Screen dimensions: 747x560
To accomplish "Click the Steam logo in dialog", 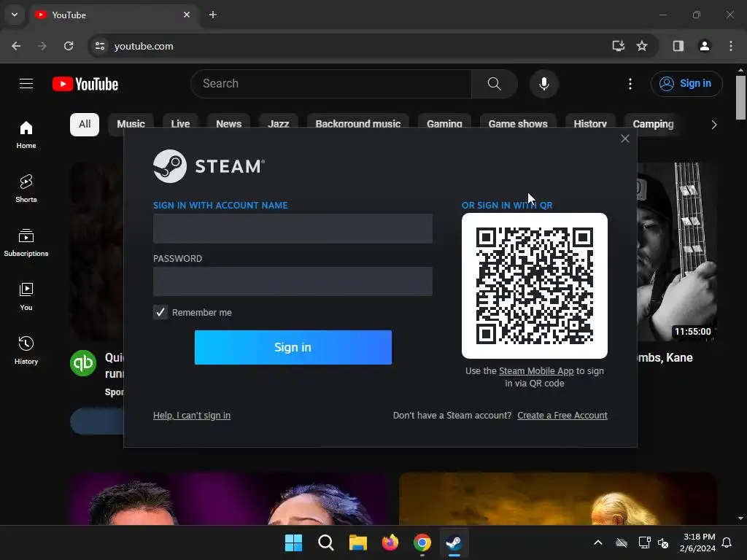I will [x=209, y=166].
